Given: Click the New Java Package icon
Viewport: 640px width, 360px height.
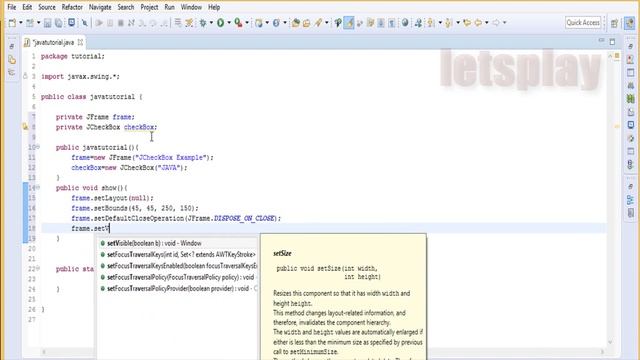Looking at the screenshot, I should pyautogui.click(x=259, y=23).
